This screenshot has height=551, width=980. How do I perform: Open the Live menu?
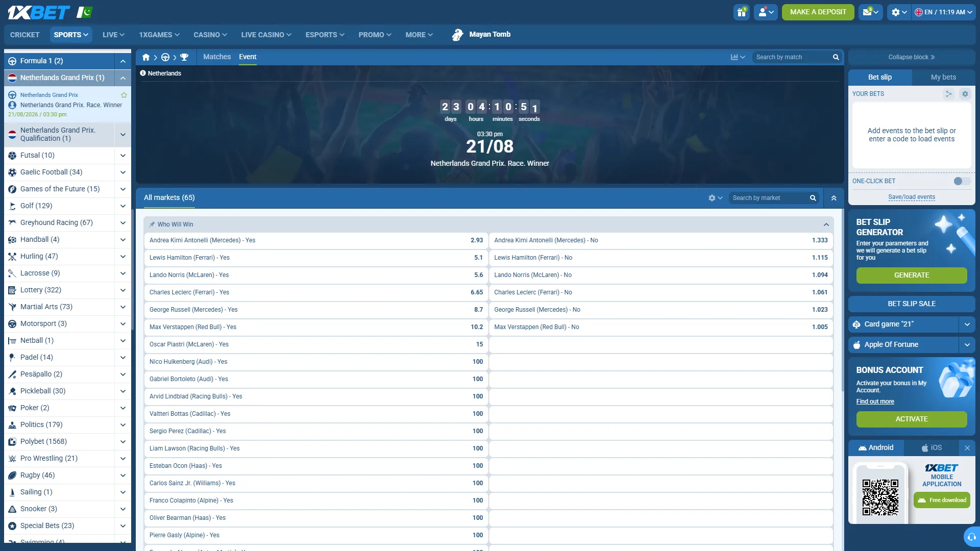pyautogui.click(x=113, y=35)
